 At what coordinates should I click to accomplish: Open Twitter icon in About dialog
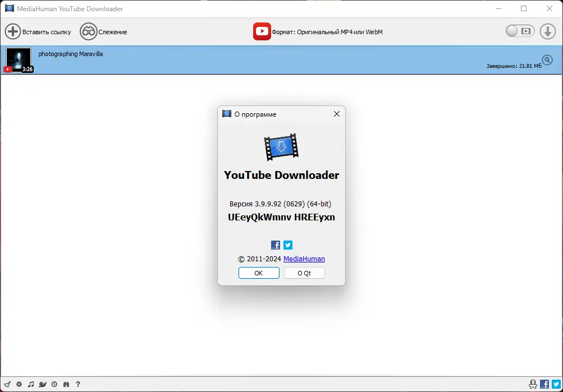(288, 245)
